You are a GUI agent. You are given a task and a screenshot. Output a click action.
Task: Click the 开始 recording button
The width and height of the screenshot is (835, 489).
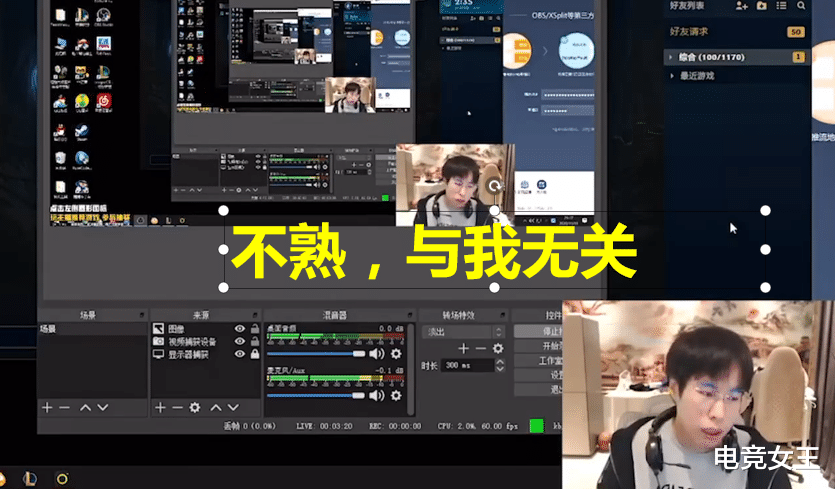coord(538,346)
